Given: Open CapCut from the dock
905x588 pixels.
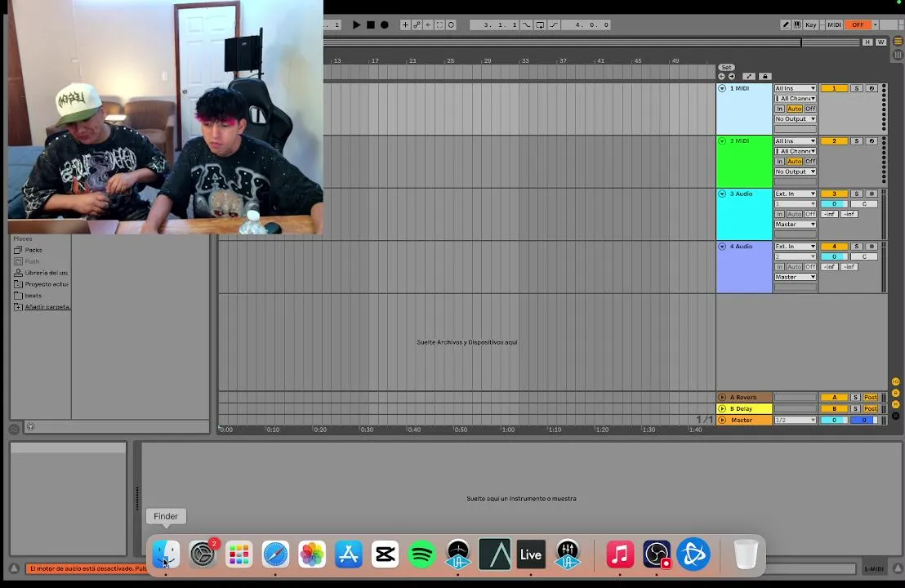Looking at the screenshot, I should click(385, 555).
